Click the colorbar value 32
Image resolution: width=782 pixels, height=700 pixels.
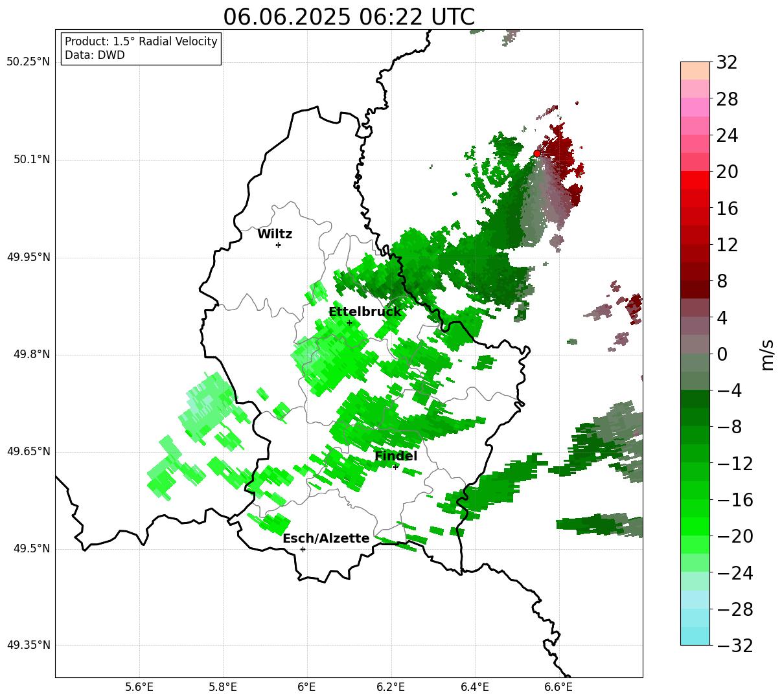tap(727, 63)
